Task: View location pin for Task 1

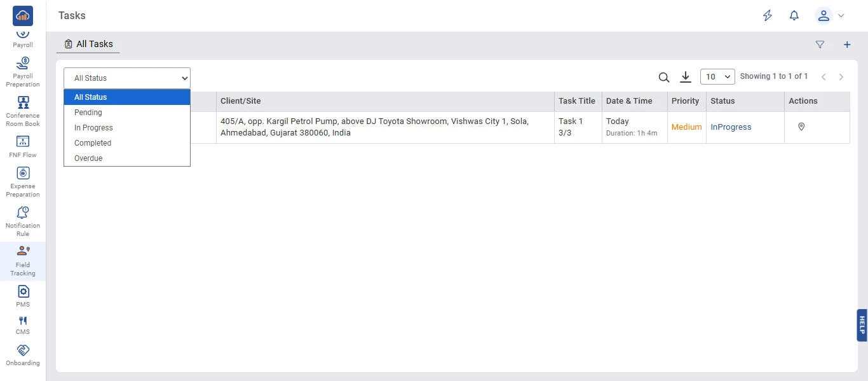Action: pyautogui.click(x=801, y=127)
